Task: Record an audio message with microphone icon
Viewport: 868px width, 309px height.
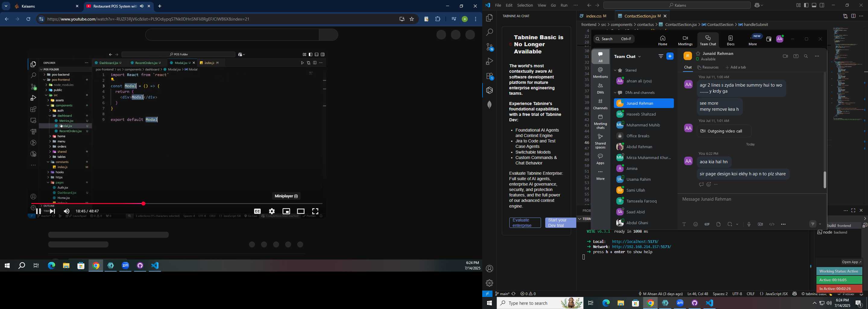Action: tap(749, 224)
